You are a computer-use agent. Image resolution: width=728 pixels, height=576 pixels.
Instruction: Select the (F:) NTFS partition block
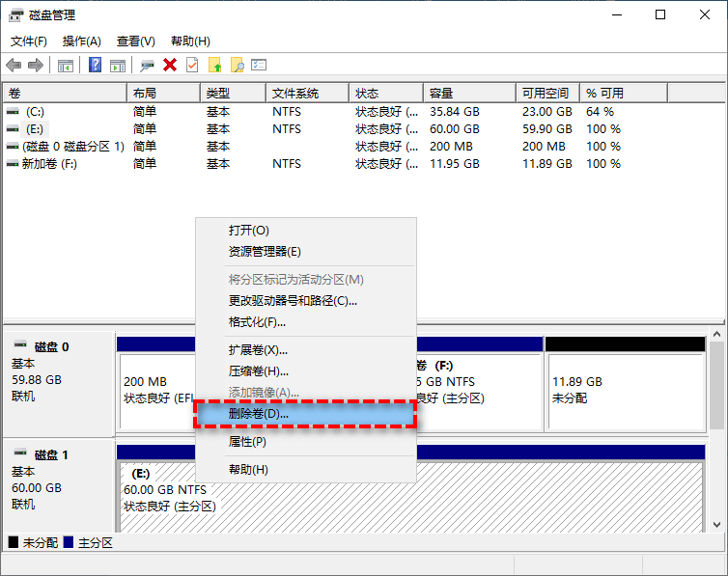[478, 390]
